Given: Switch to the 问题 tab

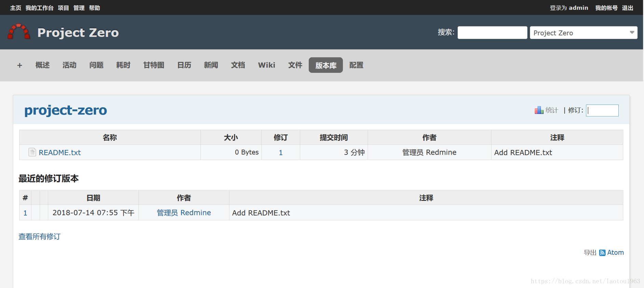Looking at the screenshot, I should 96,65.
